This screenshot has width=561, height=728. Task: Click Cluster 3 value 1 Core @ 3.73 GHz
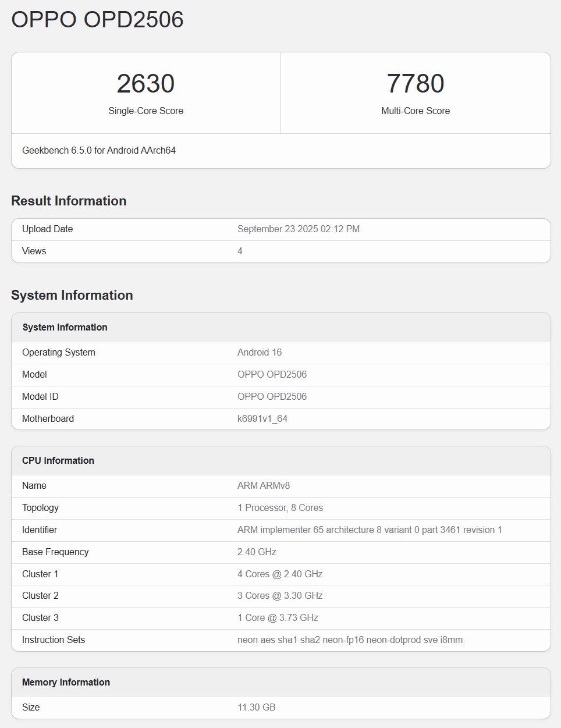click(278, 617)
